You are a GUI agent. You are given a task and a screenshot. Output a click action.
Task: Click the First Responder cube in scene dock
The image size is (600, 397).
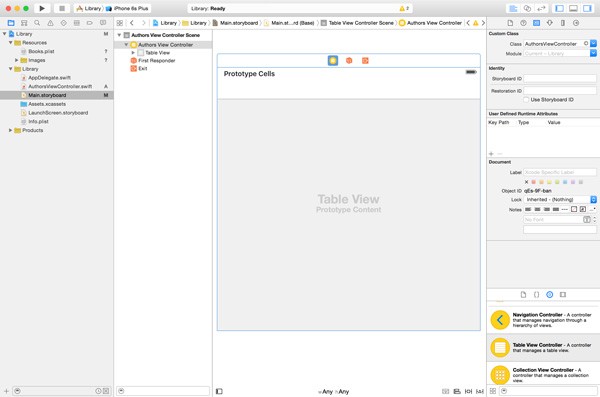349,60
